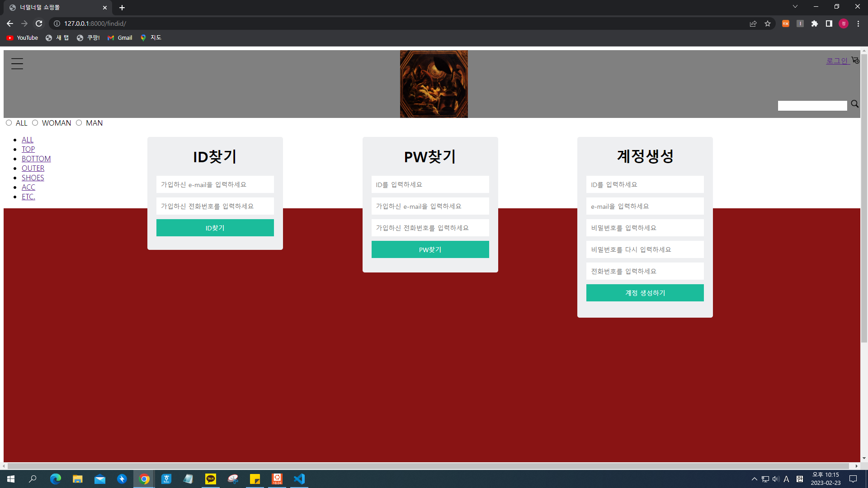Open Chrome's three-dot menu

[x=858, y=23]
